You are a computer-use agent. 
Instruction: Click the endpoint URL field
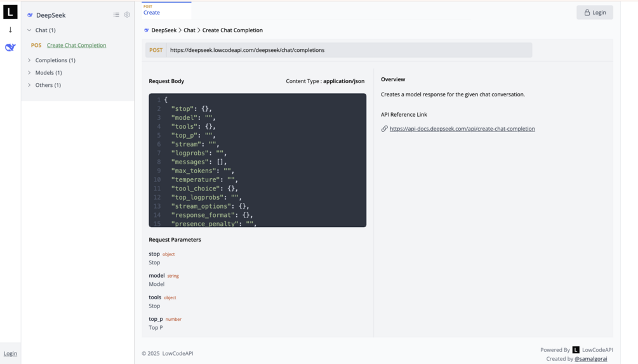pos(349,50)
